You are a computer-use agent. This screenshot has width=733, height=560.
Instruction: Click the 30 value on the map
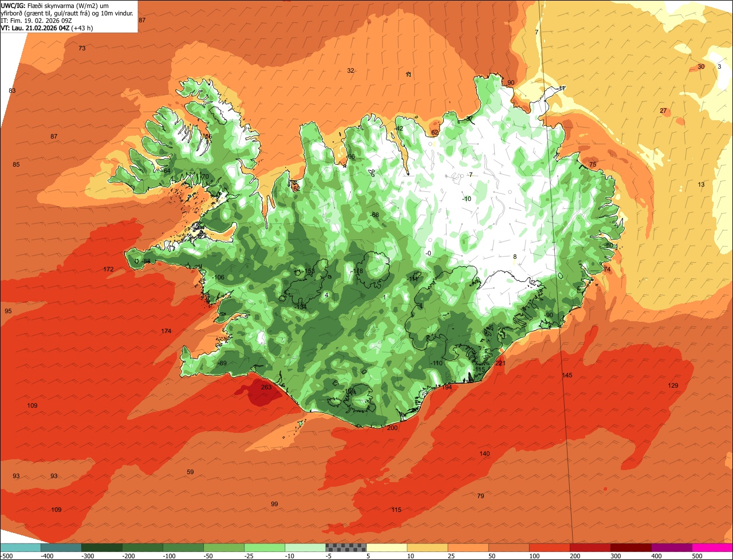click(x=701, y=66)
